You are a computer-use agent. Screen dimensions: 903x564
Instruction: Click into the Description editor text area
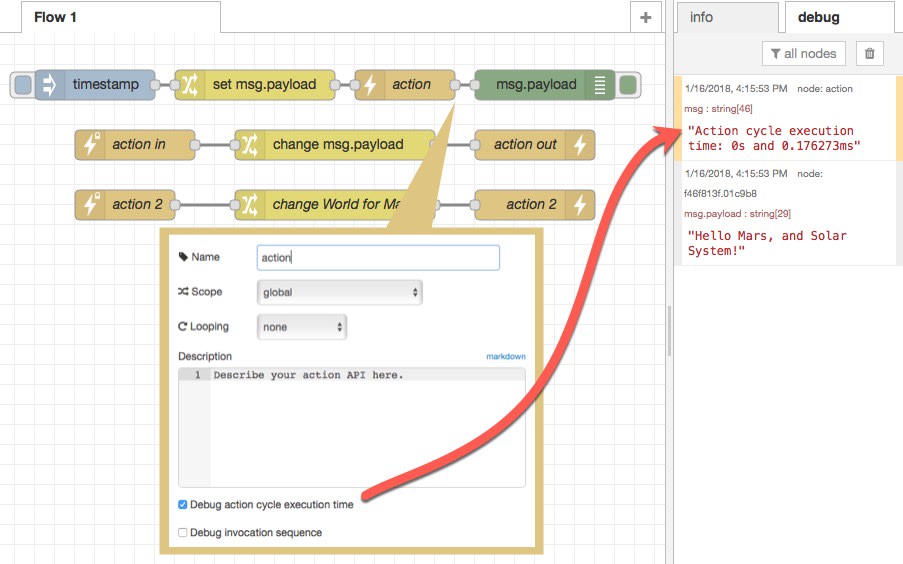coord(367,427)
